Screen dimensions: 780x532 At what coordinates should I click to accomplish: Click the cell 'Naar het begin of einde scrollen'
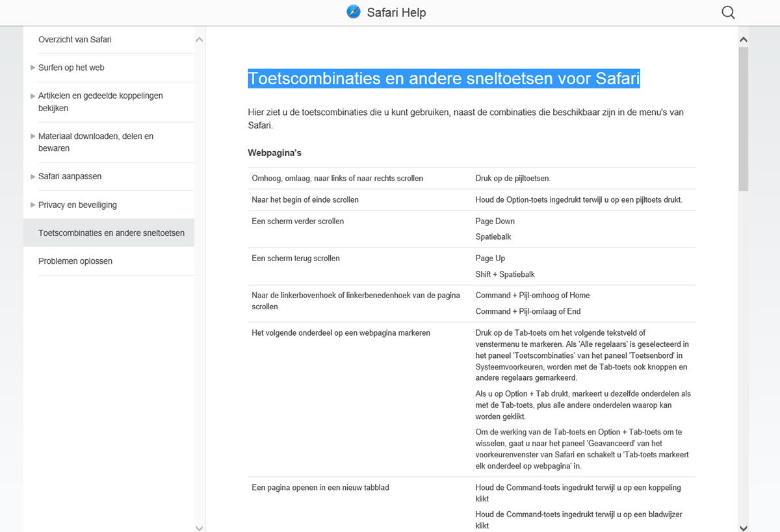coord(305,200)
